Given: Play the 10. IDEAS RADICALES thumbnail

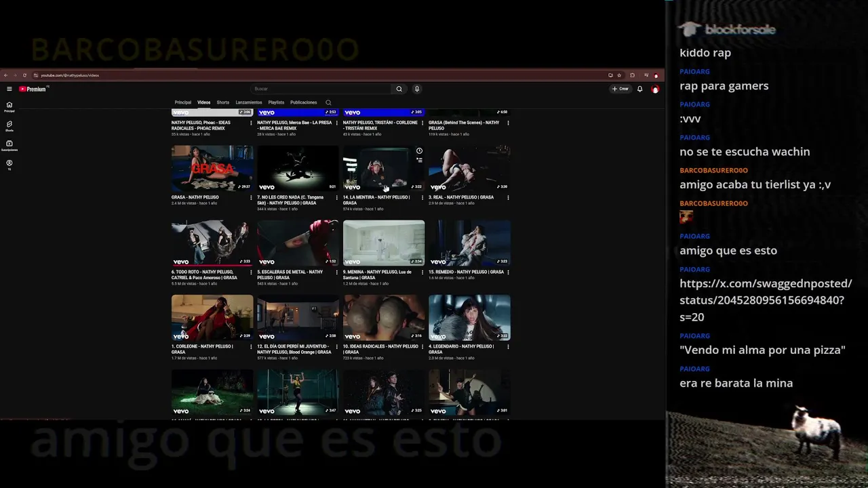Looking at the screenshot, I should (x=384, y=317).
